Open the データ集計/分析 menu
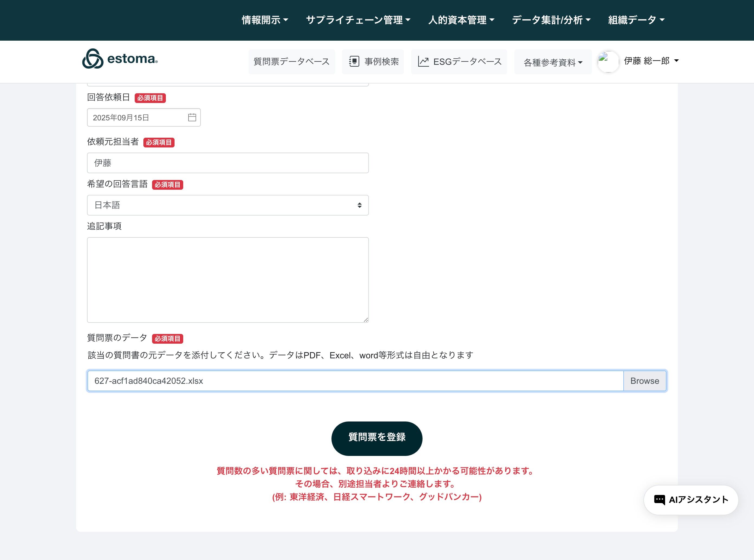754x560 pixels. [x=551, y=20]
